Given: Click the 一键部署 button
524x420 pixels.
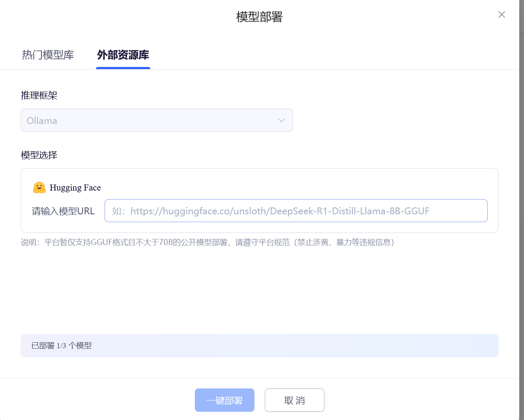Looking at the screenshot, I should [x=225, y=400].
